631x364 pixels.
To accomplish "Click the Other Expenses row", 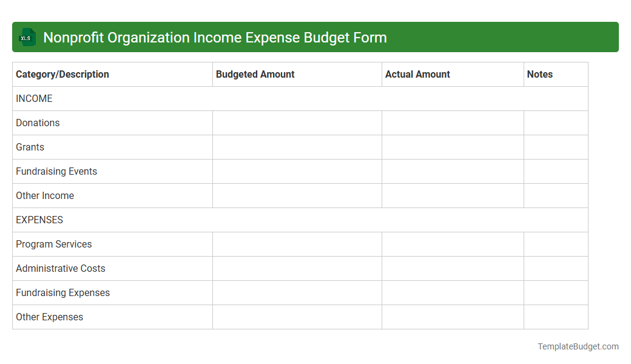I will (x=49, y=317).
